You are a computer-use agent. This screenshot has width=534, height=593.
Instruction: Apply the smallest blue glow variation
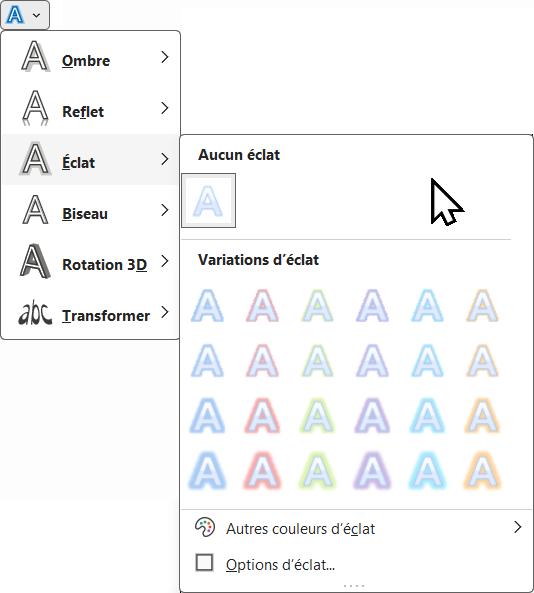point(207,306)
